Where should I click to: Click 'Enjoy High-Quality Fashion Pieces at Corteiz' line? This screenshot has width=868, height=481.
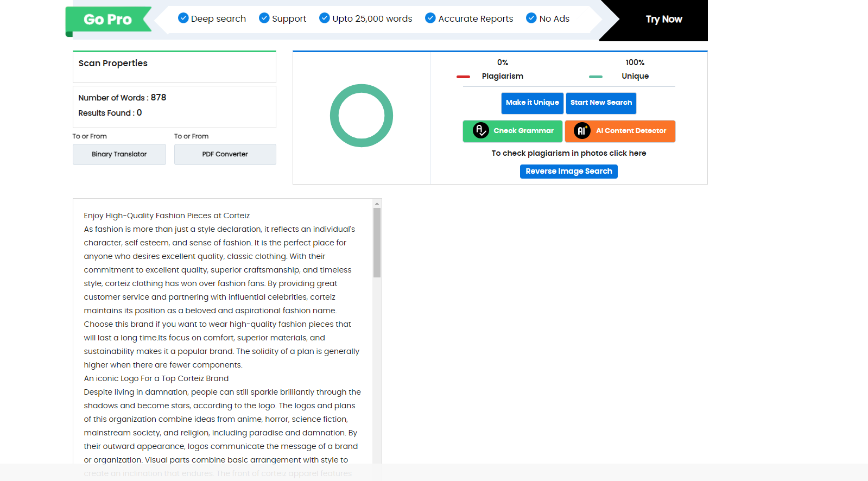click(167, 216)
